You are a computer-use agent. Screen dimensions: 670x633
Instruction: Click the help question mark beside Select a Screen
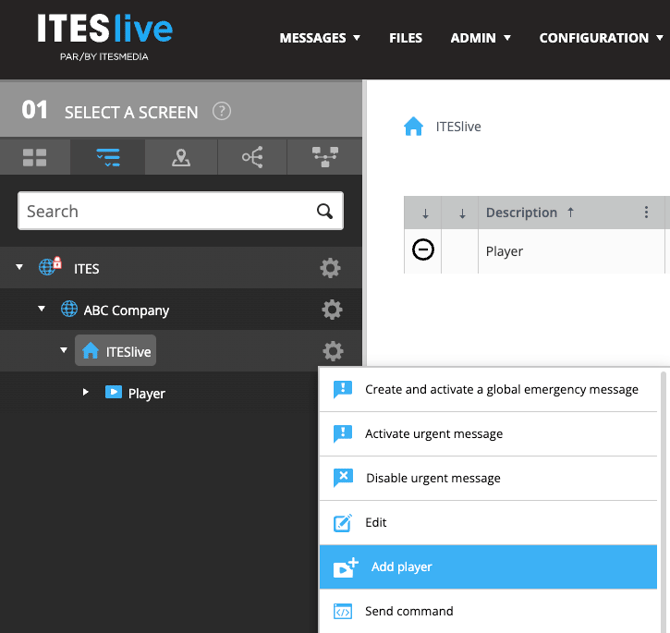pos(222,112)
